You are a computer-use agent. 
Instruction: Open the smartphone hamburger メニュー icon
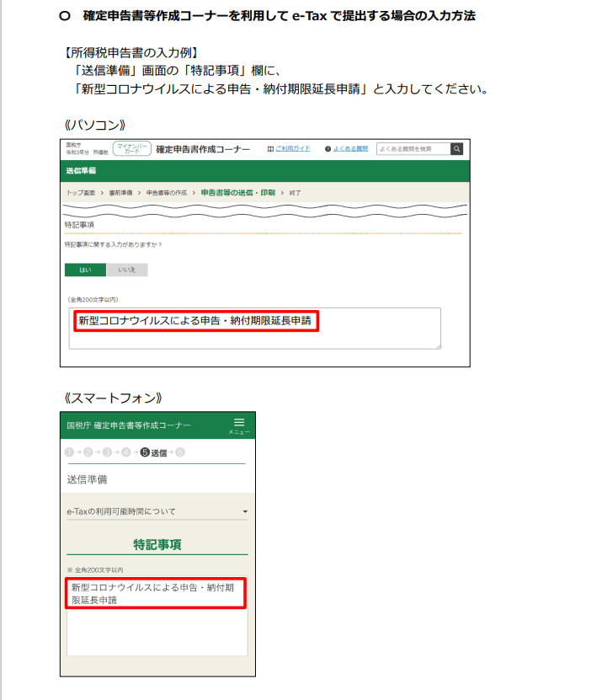pyautogui.click(x=239, y=423)
